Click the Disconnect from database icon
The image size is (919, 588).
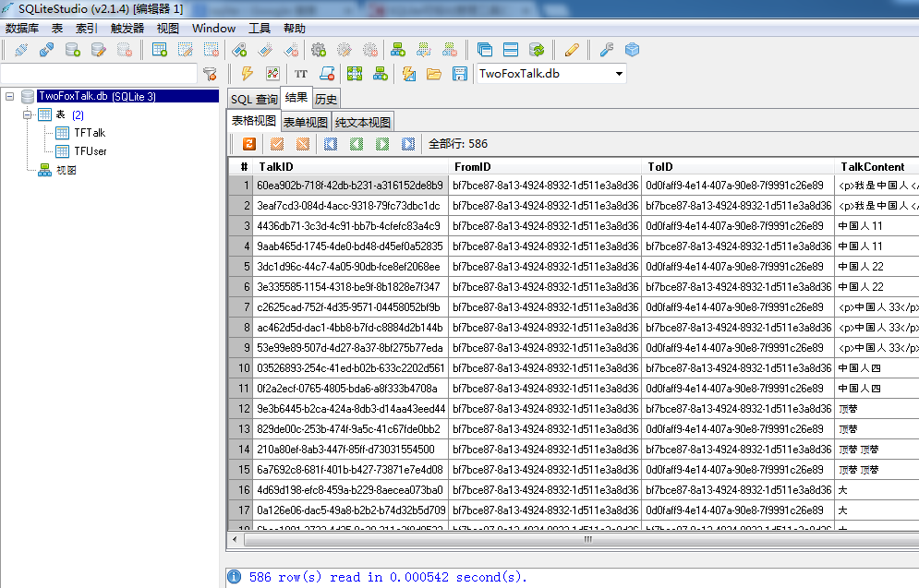(47, 50)
